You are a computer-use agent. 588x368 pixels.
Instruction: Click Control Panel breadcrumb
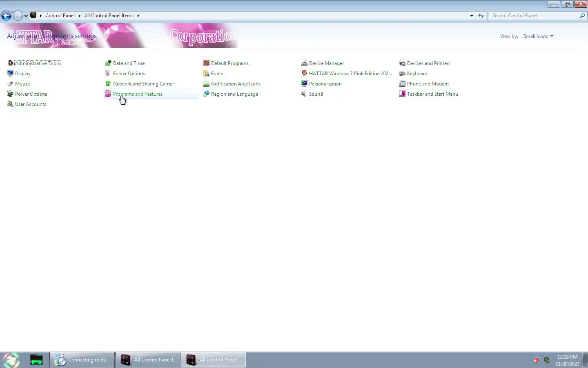coord(60,16)
